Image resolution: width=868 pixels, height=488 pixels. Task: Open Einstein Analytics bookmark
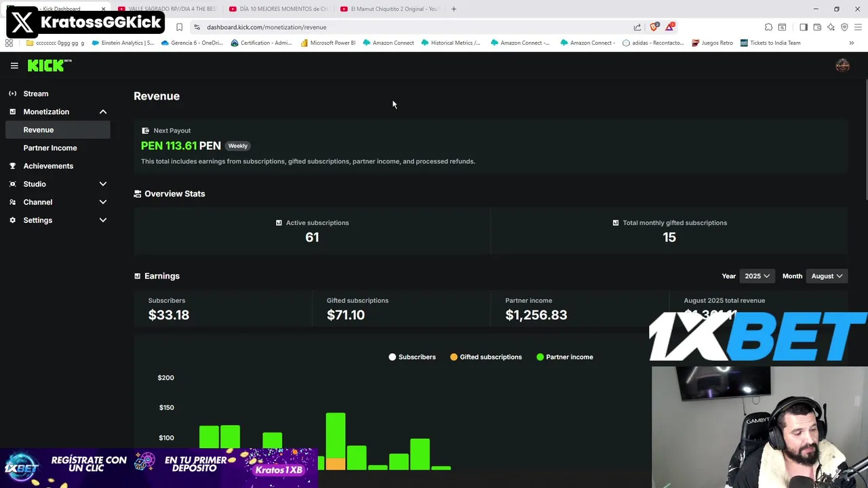[x=123, y=43]
